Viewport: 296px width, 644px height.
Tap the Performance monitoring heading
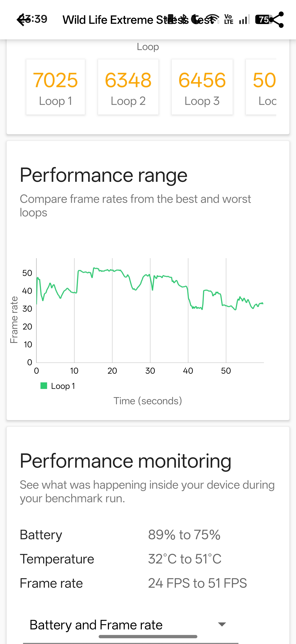[x=125, y=461]
